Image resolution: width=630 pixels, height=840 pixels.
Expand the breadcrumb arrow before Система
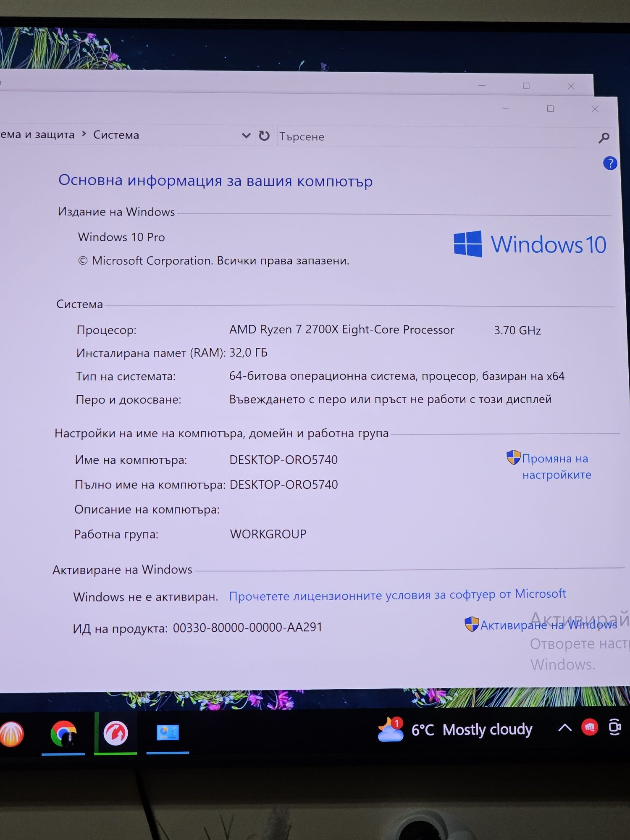tap(84, 134)
